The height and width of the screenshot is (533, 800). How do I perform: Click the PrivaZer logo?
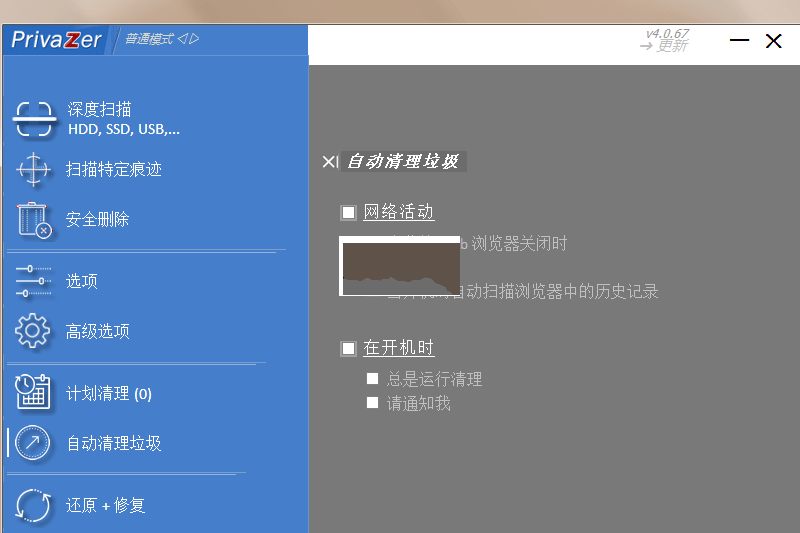tap(56, 39)
